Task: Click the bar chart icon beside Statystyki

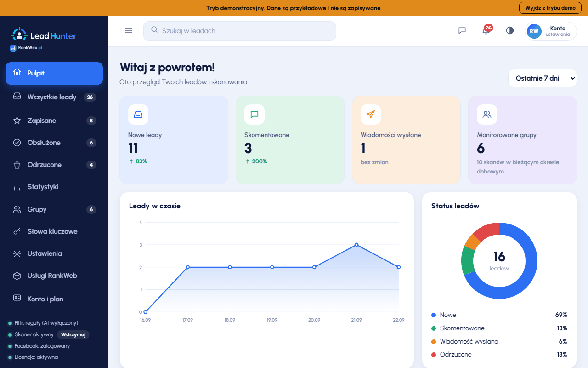Action: pyautogui.click(x=17, y=187)
